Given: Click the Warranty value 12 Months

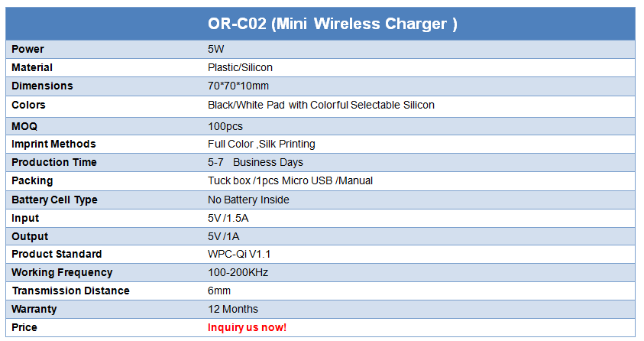Looking at the screenshot, I should pos(233,309).
